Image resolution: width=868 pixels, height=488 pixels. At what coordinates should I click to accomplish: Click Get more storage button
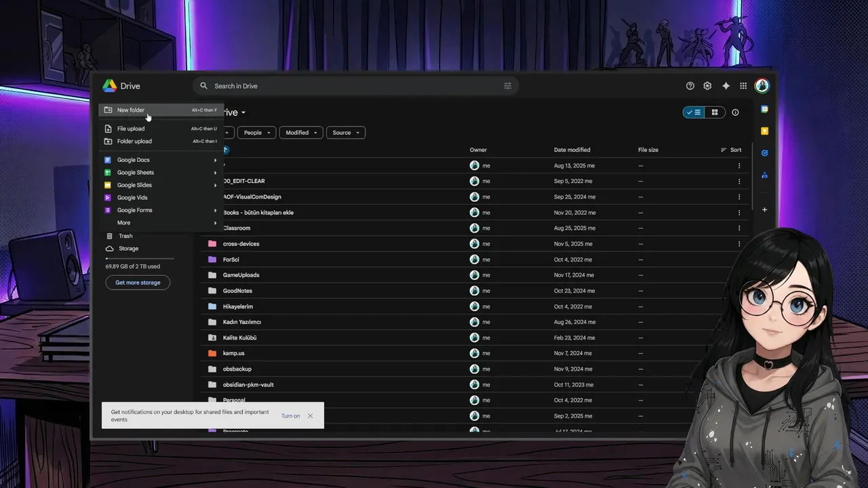(138, 283)
